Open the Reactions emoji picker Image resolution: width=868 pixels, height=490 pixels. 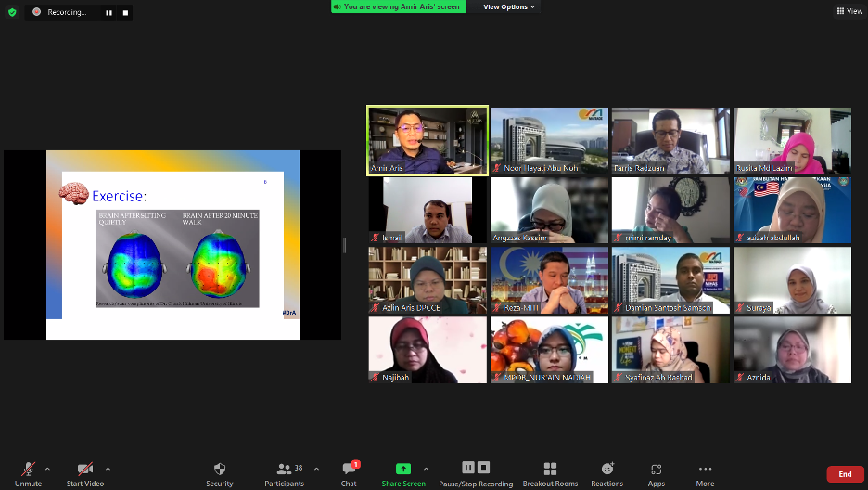pos(607,473)
